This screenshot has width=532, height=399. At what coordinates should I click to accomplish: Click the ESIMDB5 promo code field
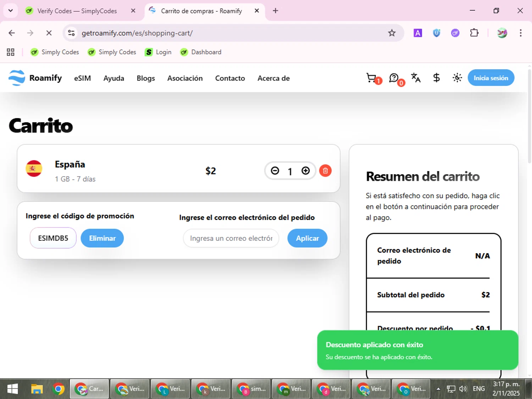pos(53,238)
